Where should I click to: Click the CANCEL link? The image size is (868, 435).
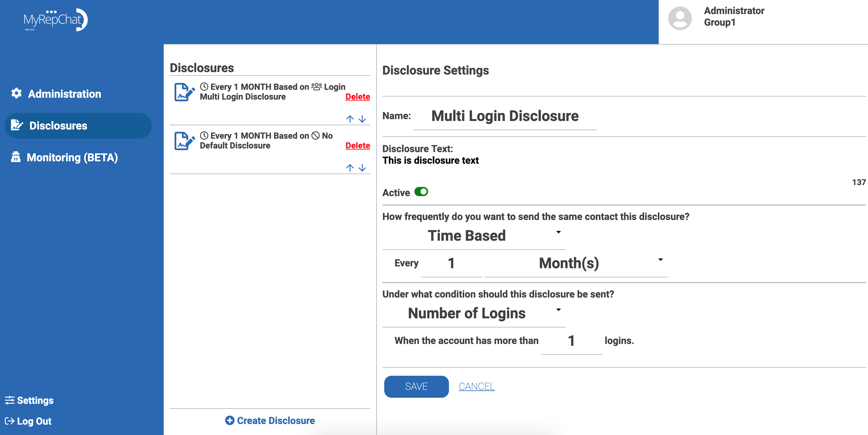point(476,386)
